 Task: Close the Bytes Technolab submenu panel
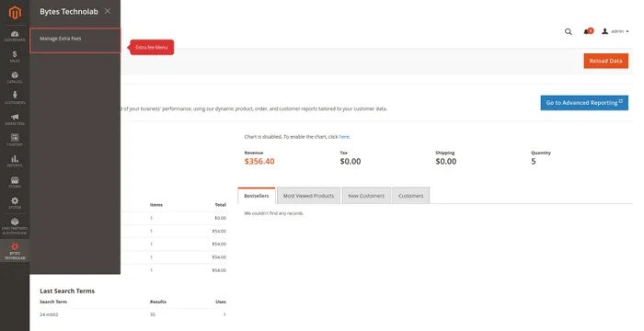point(108,11)
